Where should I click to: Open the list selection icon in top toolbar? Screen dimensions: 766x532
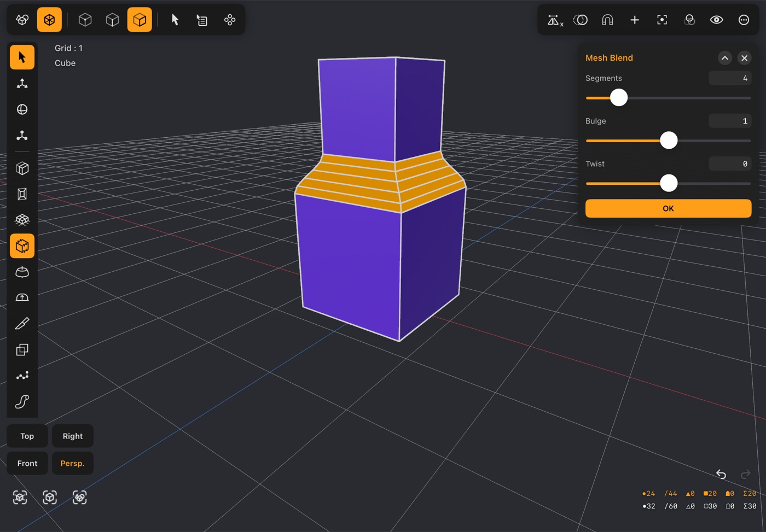202,20
